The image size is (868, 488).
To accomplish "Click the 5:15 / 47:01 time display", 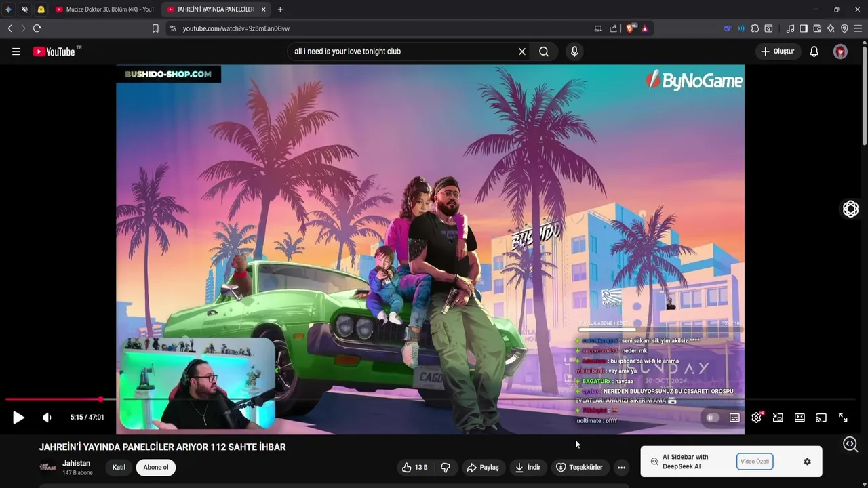I will point(87,418).
